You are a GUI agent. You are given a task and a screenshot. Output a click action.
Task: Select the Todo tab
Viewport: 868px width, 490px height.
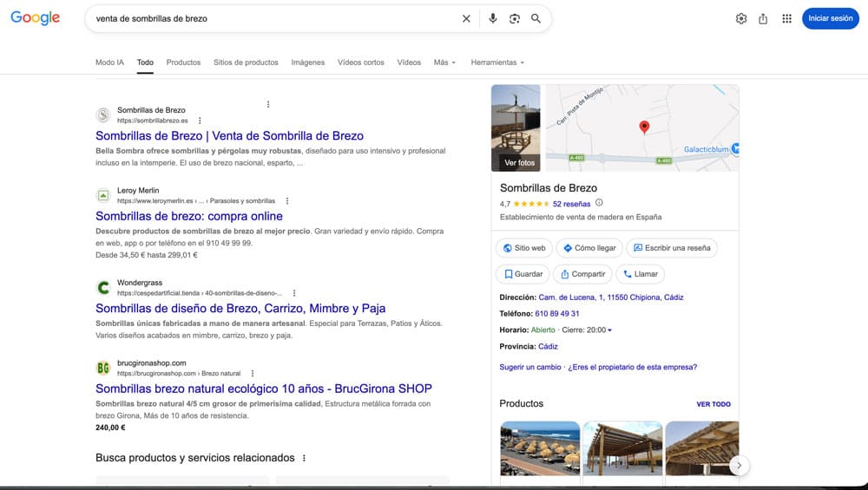coord(145,62)
